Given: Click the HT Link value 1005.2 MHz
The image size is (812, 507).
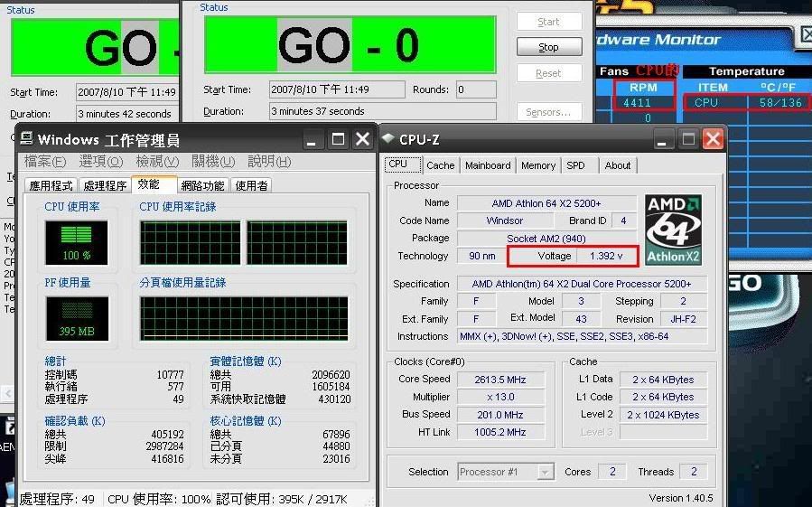Looking at the screenshot, I should click(x=500, y=432).
